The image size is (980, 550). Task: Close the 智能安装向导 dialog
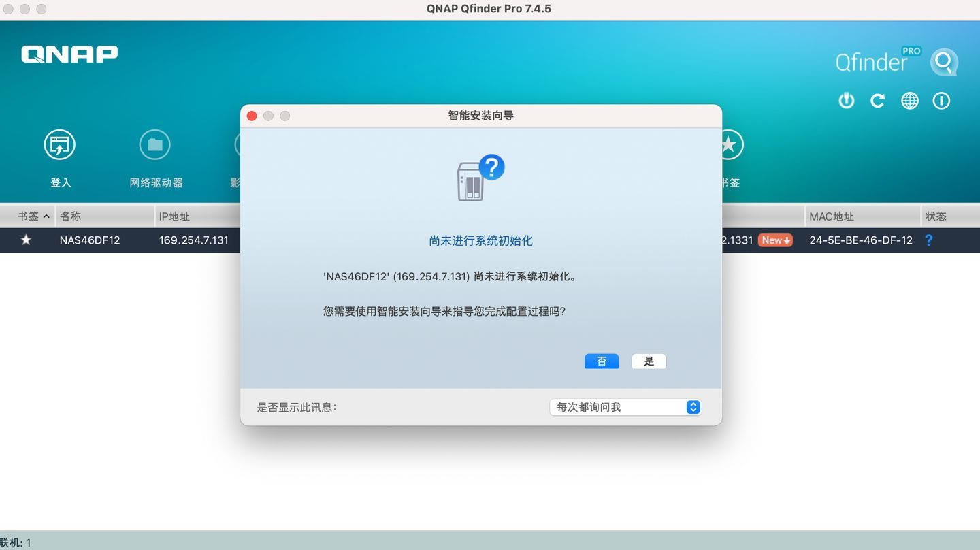(252, 116)
